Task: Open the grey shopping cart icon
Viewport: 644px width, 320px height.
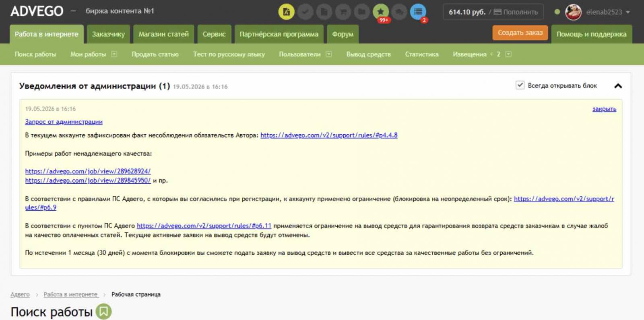Action: (343, 12)
